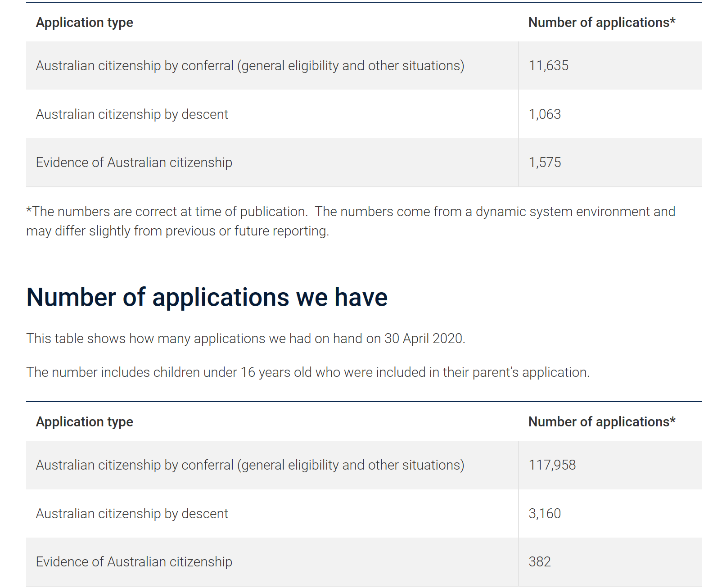The width and height of the screenshot is (722, 588).
Task: Click the sentence mentioning 30 April 2020
Action: [245, 339]
